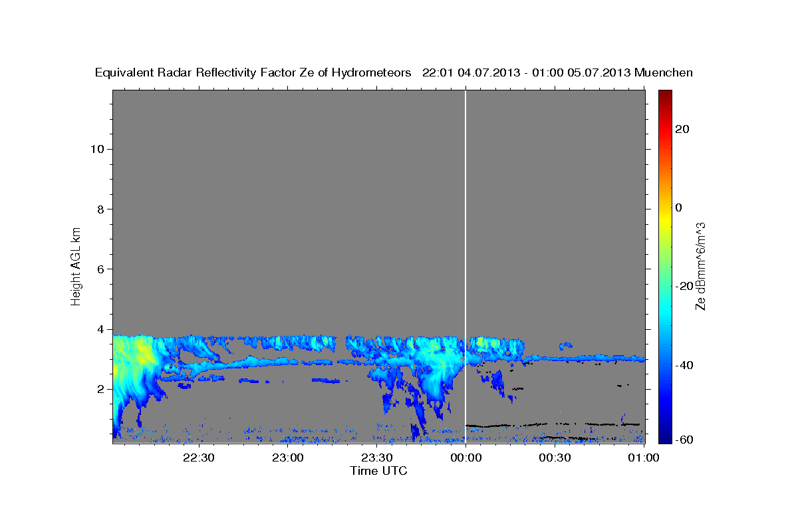Click the height tick label 4
The width and height of the screenshot is (798, 532).
99,329
